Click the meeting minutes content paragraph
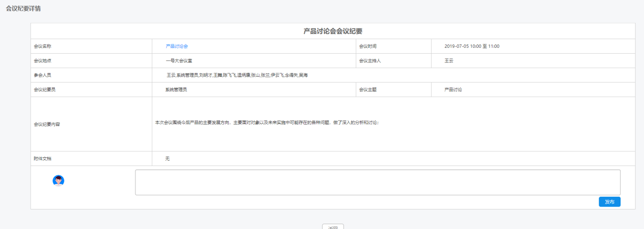This screenshot has width=644, height=229. pyautogui.click(x=267, y=123)
